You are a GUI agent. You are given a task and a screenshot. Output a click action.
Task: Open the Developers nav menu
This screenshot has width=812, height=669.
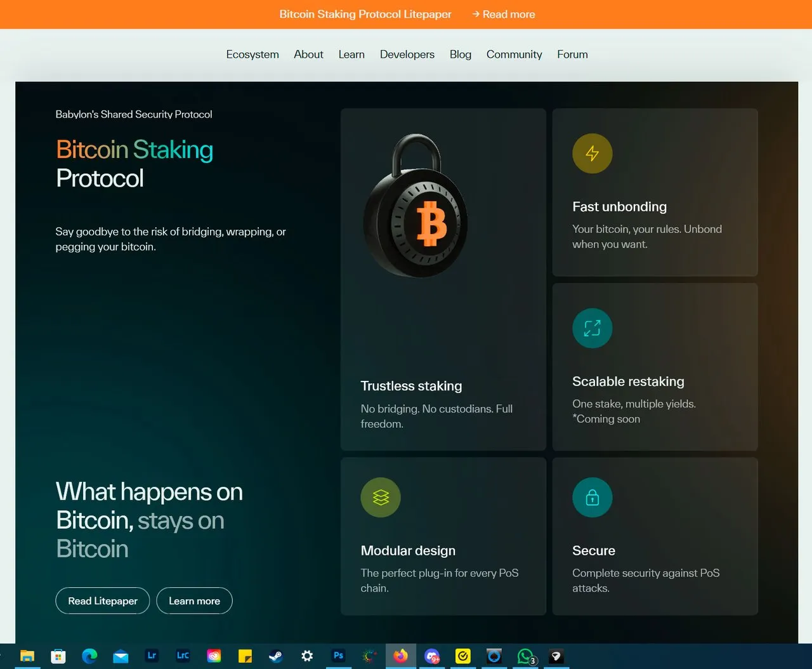407,55
